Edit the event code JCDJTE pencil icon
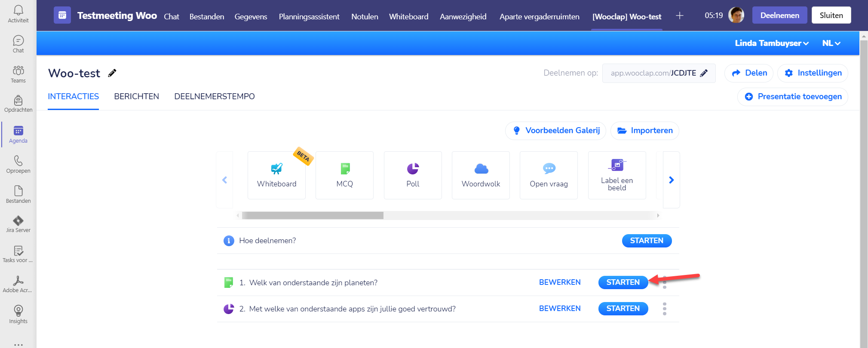 pos(704,73)
